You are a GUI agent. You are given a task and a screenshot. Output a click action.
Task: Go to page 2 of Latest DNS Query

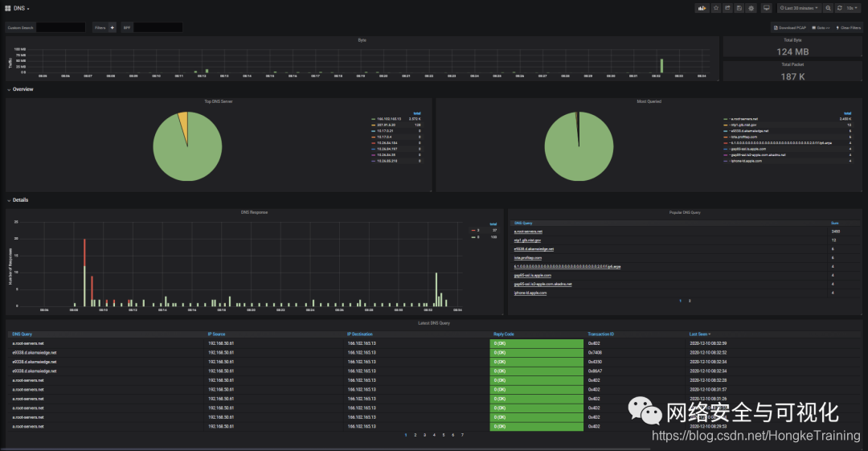(416, 435)
